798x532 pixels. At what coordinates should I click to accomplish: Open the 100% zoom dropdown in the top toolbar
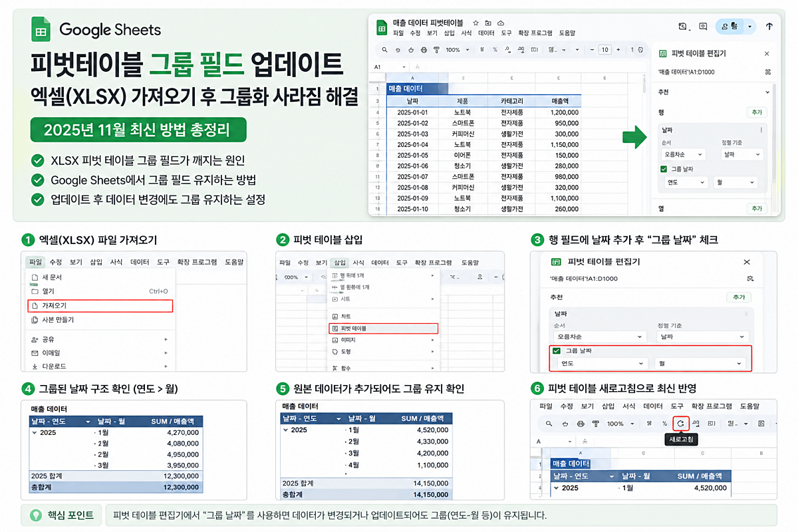point(457,50)
